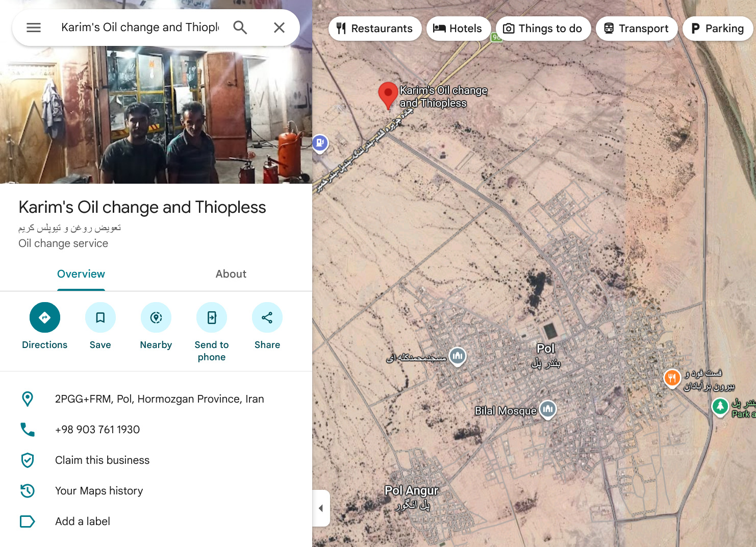Filter map by Restaurants chip

tap(375, 29)
